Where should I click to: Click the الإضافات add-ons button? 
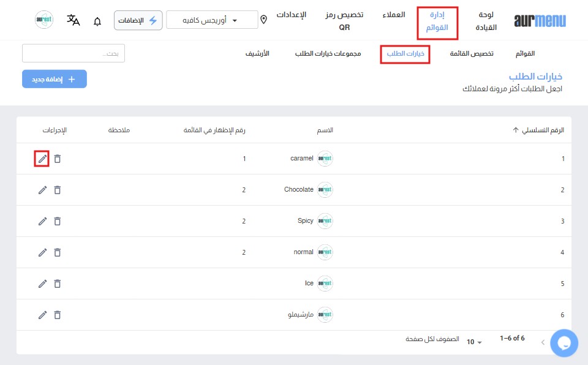pyautogui.click(x=138, y=20)
